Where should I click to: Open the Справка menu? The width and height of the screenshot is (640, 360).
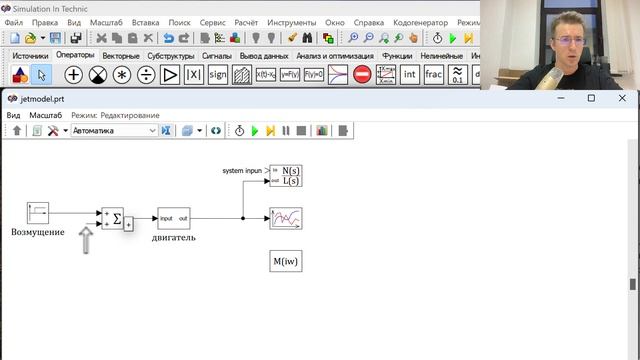tap(369, 22)
